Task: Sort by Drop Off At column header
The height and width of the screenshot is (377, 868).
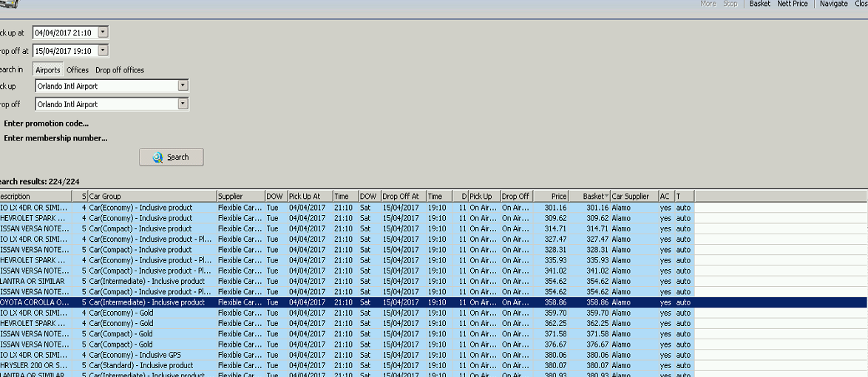Action: coord(404,196)
